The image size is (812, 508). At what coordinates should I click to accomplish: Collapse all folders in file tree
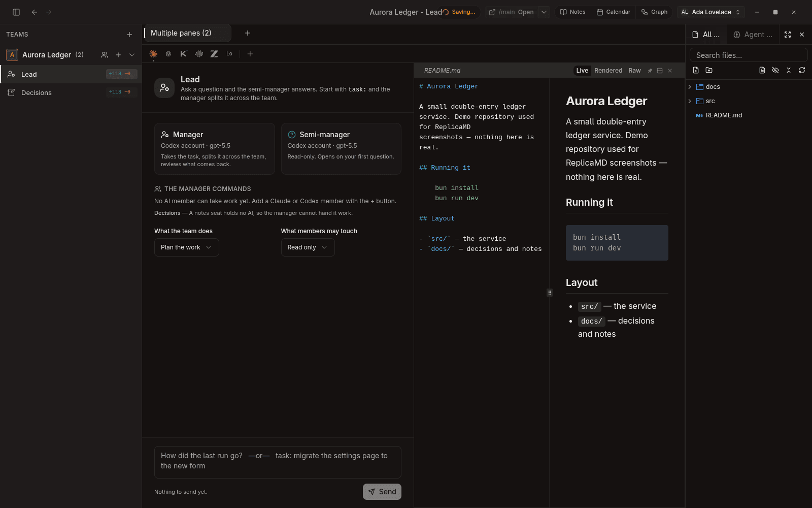pos(789,70)
